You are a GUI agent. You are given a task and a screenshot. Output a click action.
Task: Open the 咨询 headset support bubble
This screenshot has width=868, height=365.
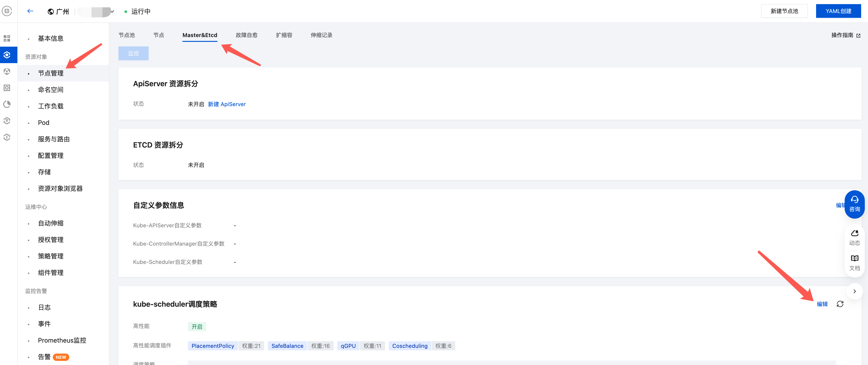pyautogui.click(x=854, y=204)
